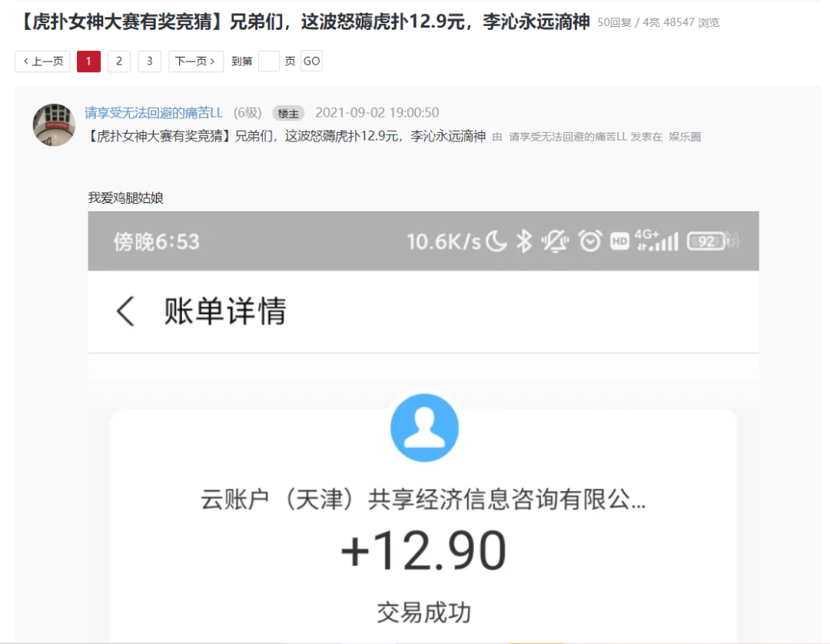Click the 4G+ signal strength icon
The width and height of the screenshot is (830, 644).
[x=656, y=241]
